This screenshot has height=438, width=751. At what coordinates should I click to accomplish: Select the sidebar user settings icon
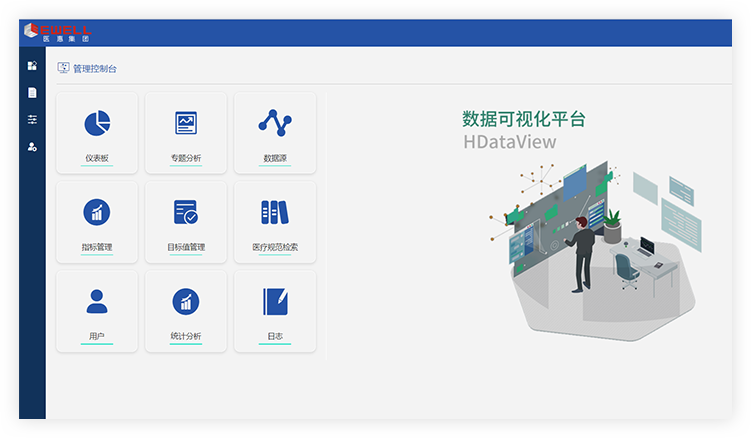32,147
